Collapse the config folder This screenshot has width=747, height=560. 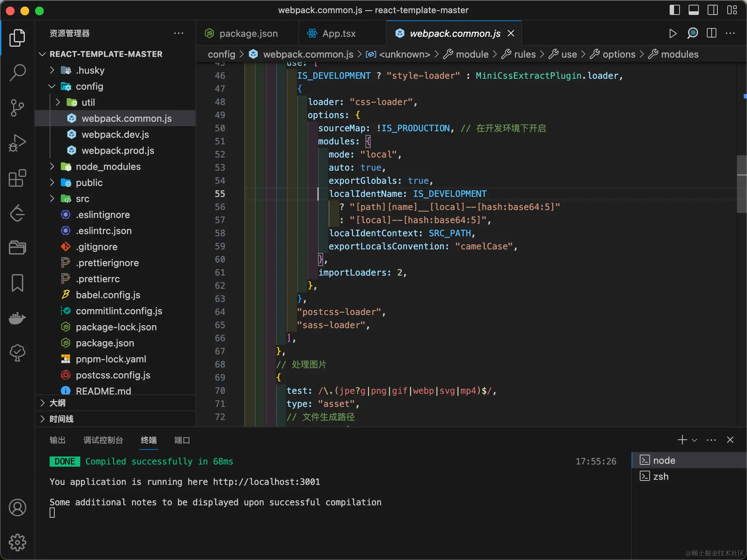pos(89,86)
